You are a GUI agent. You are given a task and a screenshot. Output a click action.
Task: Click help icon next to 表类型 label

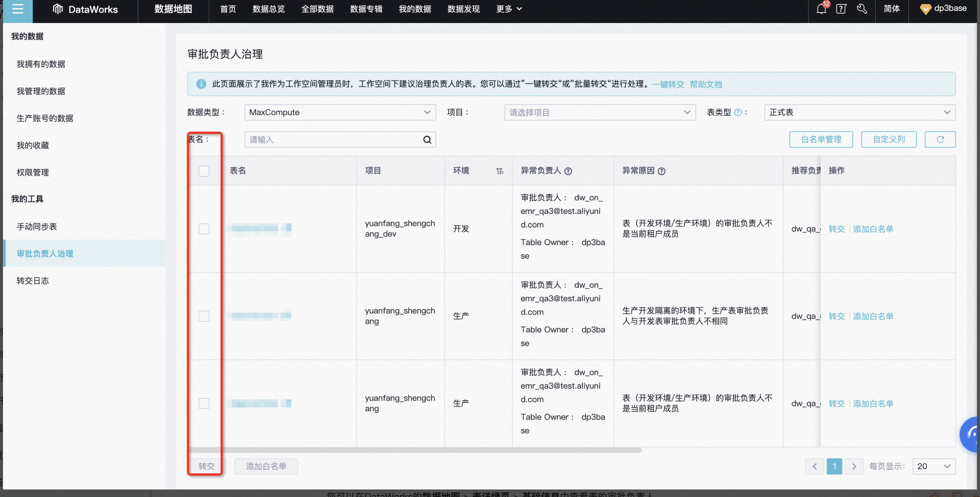(738, 112)
